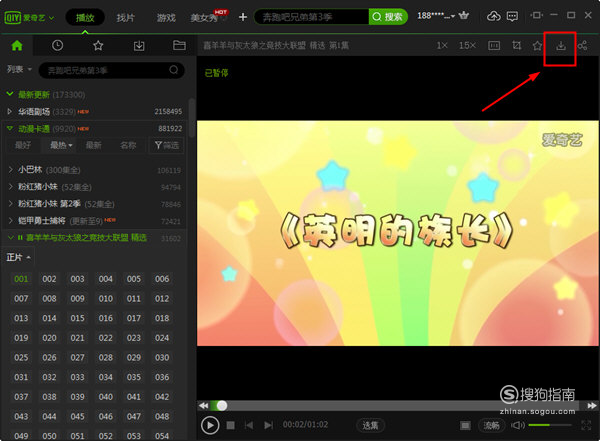Adjust the green volume slider
The image size is (600, 441).
550,425
